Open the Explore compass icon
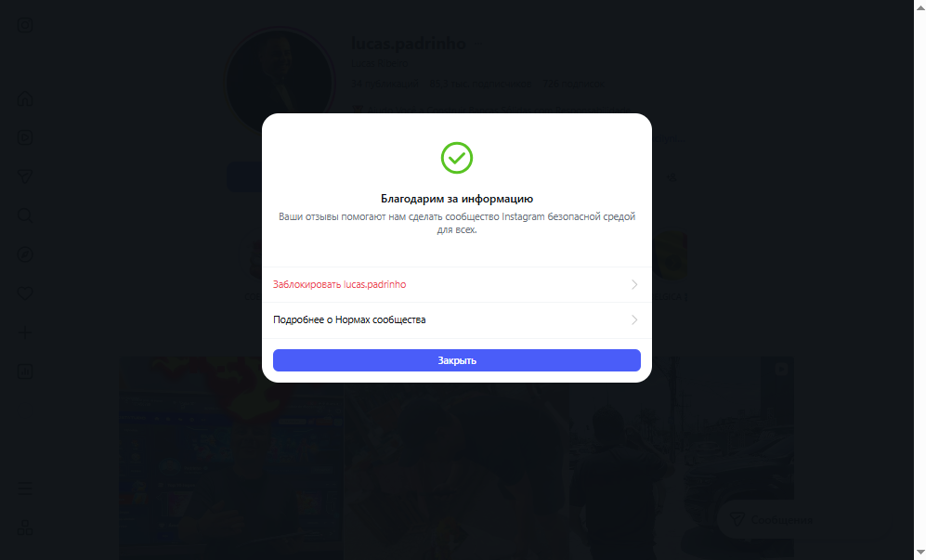The image size is (926, 560). (x=25, y=254)
